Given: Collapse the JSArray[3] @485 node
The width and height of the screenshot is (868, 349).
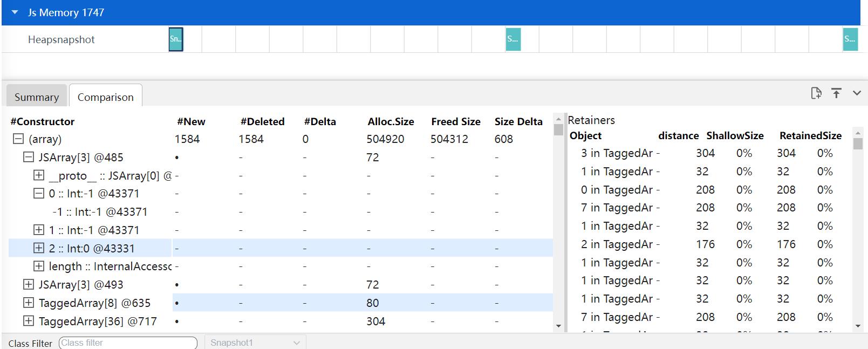Looking at the screenshot, I should pos(29,158).
